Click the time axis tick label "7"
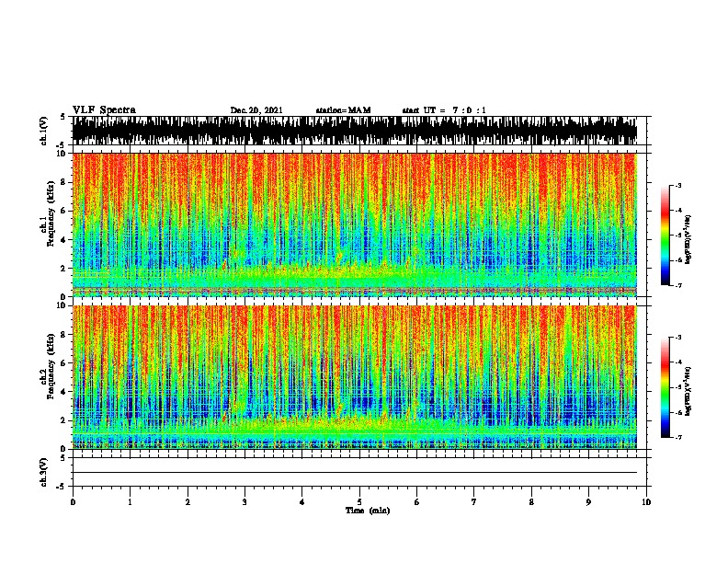This screenshot has width=728, height=563. [x=474, y=501]
